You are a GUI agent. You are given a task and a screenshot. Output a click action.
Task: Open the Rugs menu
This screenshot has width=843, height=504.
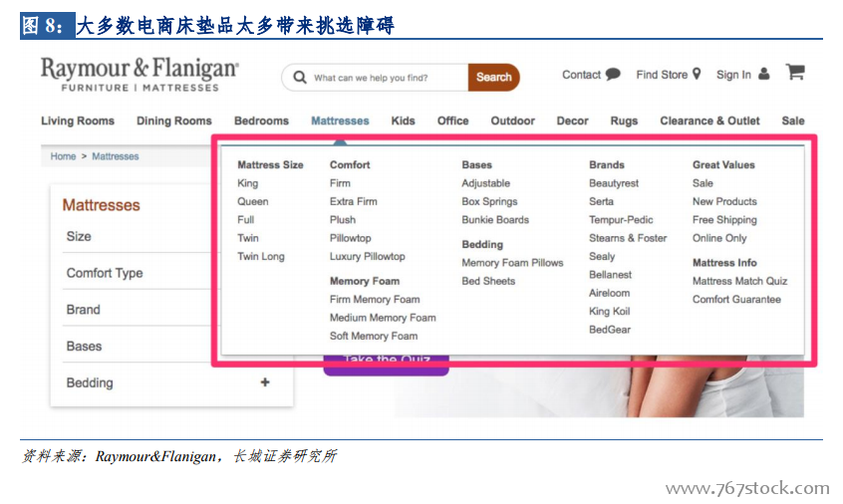pyautogui.click(x=624, y=121)
